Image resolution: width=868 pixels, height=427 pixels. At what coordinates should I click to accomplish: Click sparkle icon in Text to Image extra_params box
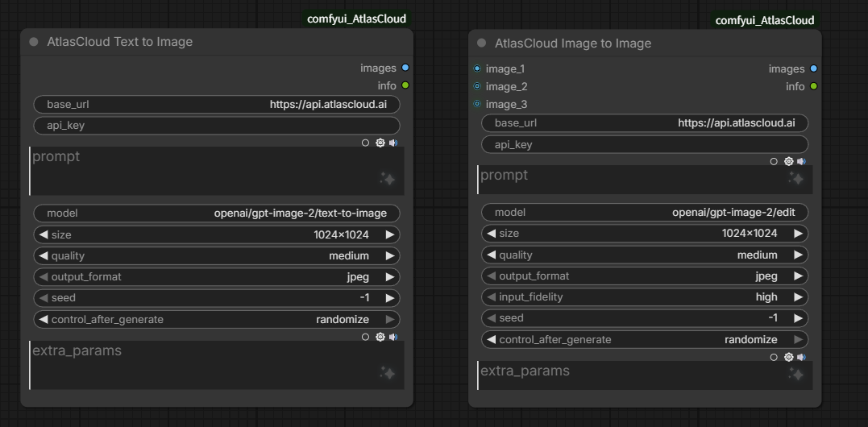pos(388,373)
